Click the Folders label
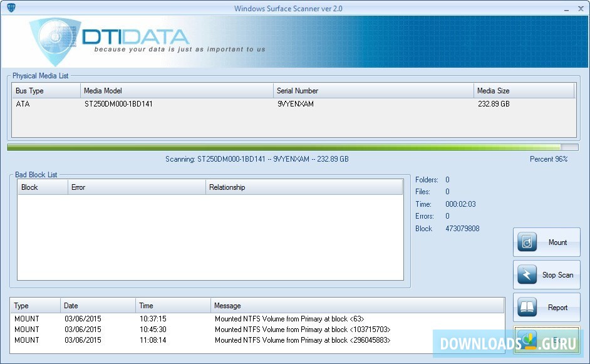 pos(427,180)
